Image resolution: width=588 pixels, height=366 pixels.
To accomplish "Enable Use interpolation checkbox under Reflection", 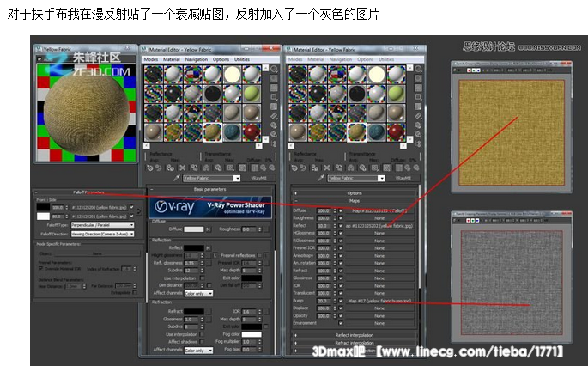I will tap(202, 278).
